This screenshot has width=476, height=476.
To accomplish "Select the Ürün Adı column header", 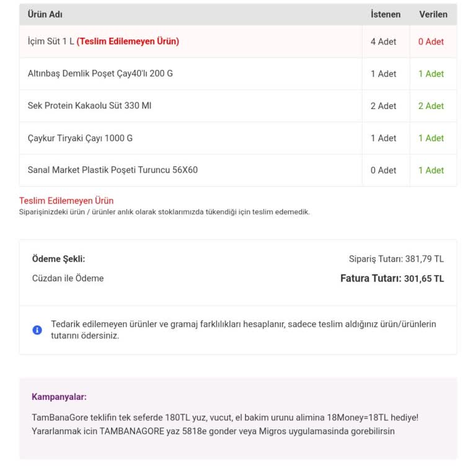I will point(45,14).
